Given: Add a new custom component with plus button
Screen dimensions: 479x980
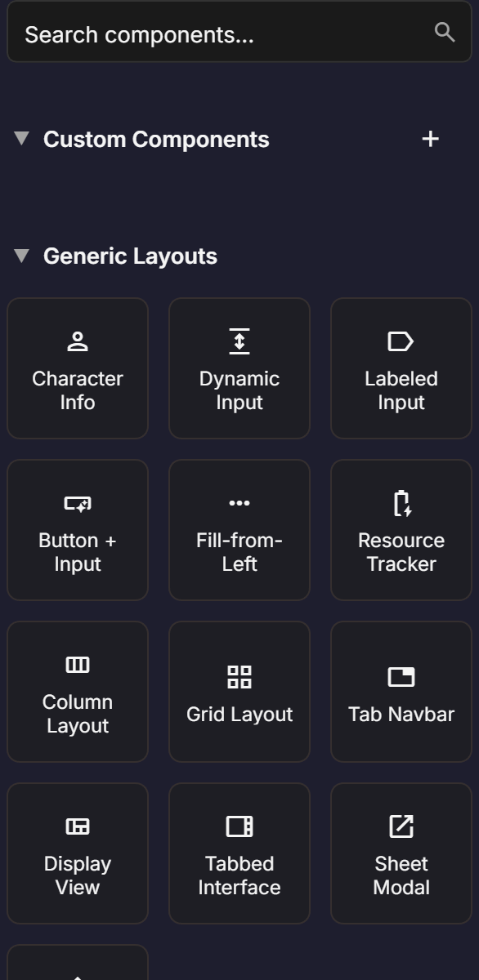Looking at the screenshot, I should pyautogui.click(x=430, y=139).
